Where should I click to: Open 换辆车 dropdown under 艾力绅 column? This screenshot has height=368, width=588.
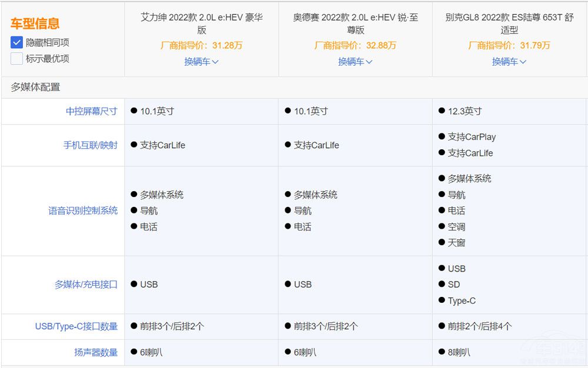201,62
